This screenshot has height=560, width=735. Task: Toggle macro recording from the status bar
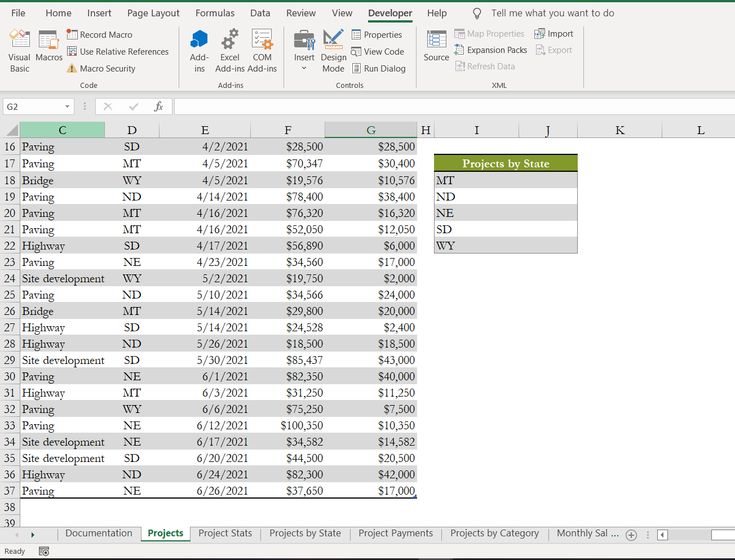coord(44,551)
